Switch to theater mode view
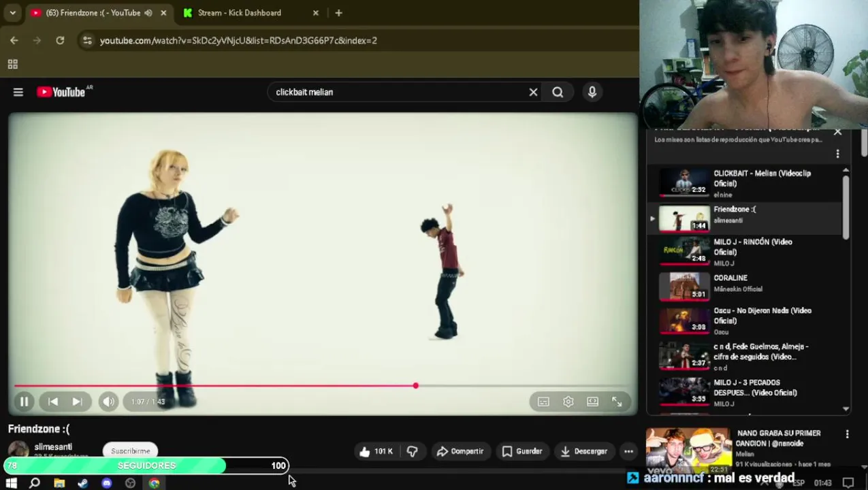This screenshot has height=490, width=868. (593, 402)
